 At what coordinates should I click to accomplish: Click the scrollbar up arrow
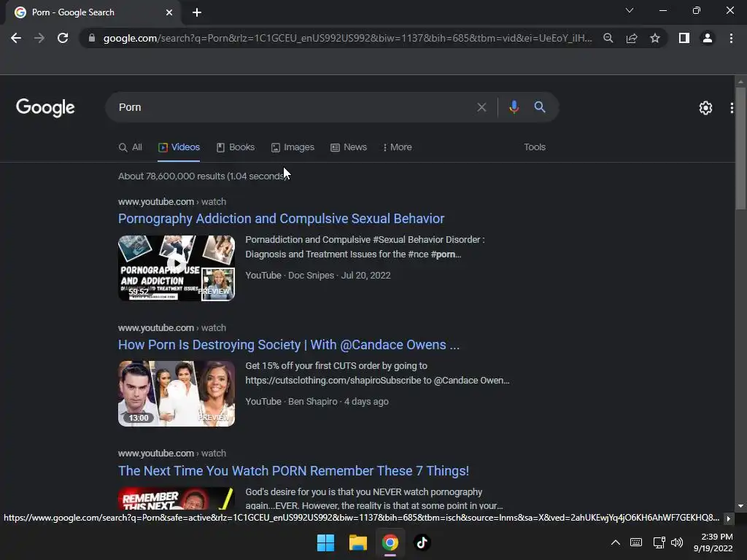click(740, 82)
